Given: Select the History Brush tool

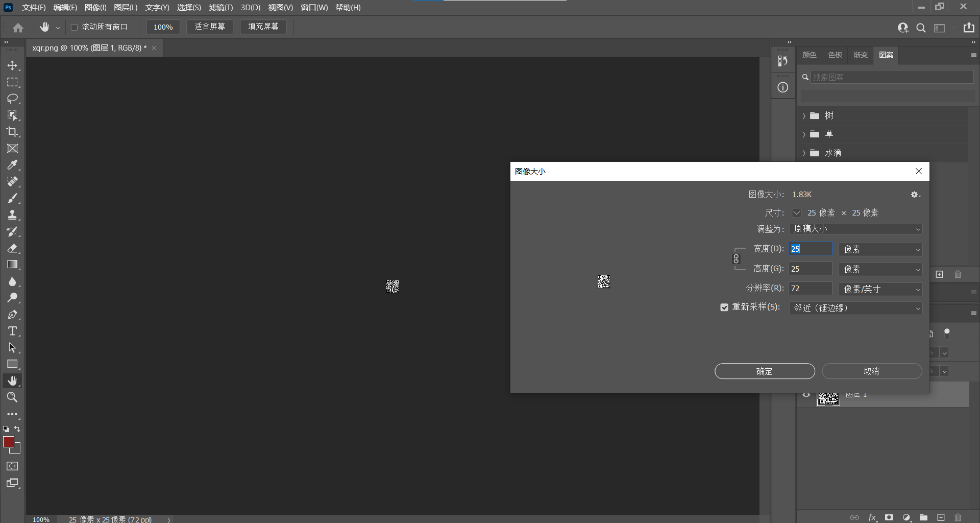Looking at the screenshot, I should 12,231.
